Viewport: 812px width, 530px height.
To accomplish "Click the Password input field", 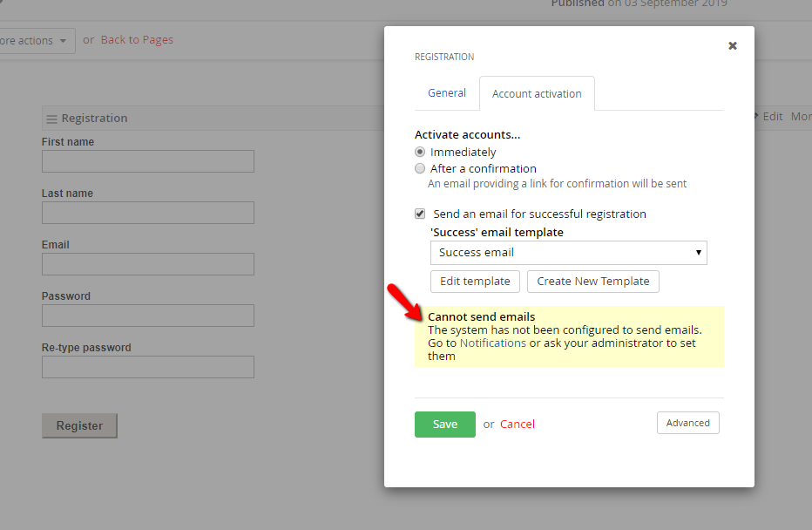I will 148,315.
